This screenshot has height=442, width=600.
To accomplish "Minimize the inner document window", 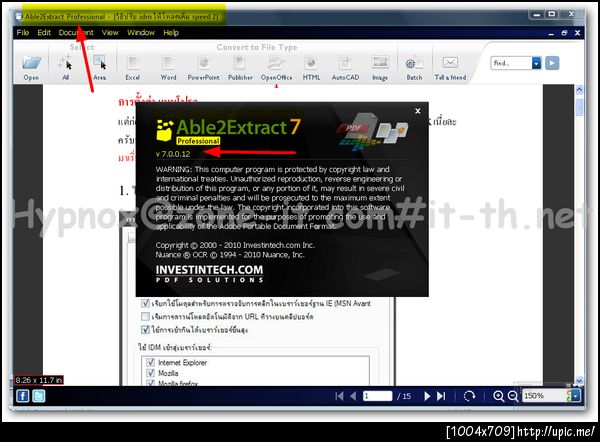I will pyautogui.click(x=551, y=33).
